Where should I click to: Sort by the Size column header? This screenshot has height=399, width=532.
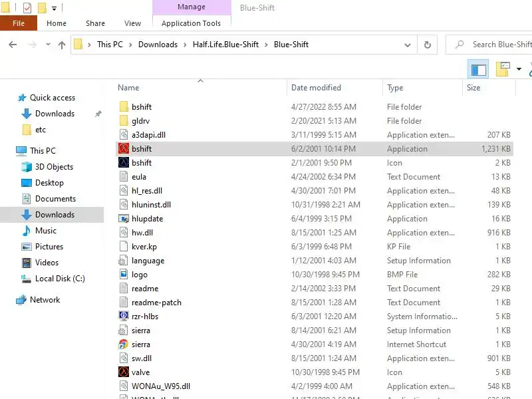[x=489, y=88]
